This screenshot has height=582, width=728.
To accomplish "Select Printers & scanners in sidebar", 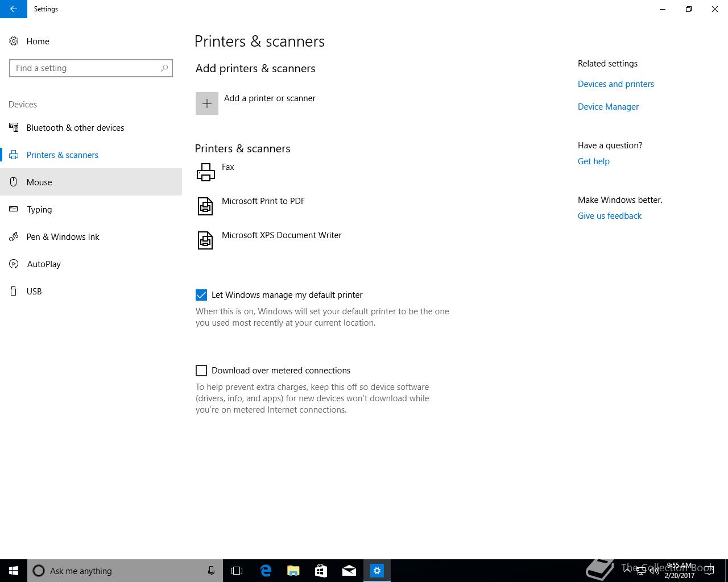I will click(x=91, y=155).
